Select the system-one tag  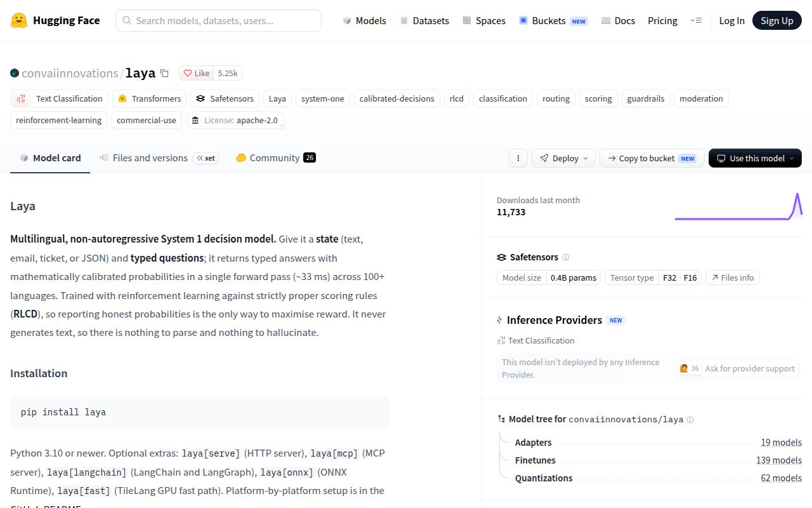[x=322, y=98]
